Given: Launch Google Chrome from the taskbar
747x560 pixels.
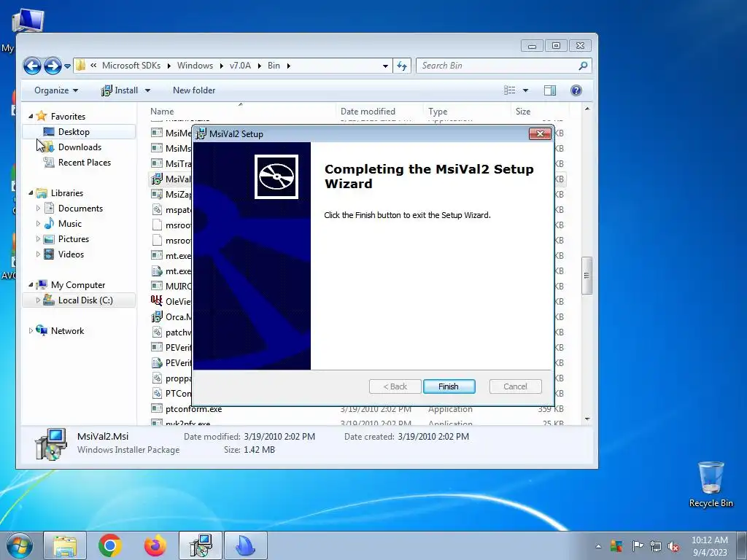Looking at the screenshot, I should [110, 545].
